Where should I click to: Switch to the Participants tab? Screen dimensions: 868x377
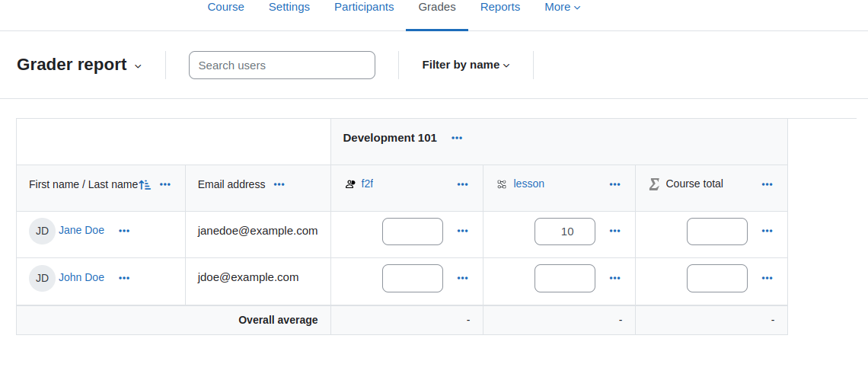click(364, 7)
